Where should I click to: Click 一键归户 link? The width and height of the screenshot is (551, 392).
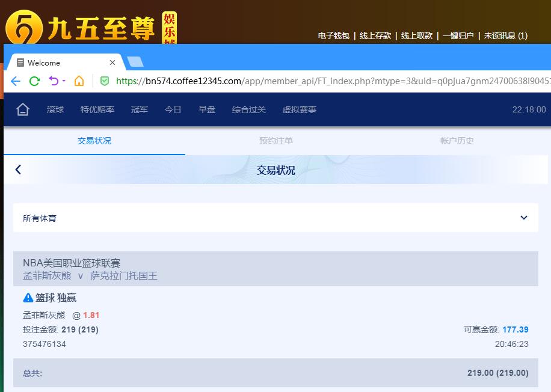pyautogui.click(x=458, y=35)
